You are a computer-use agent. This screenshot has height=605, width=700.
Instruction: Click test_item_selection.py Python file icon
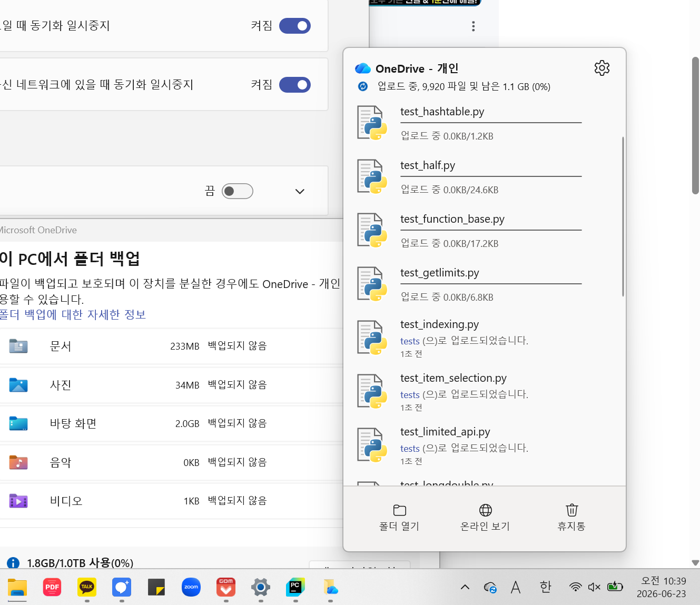click(372, 391)
